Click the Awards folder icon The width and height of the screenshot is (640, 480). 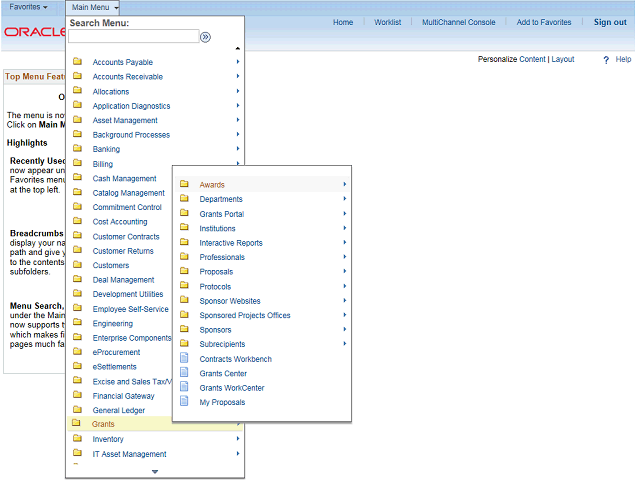point(184,184)
